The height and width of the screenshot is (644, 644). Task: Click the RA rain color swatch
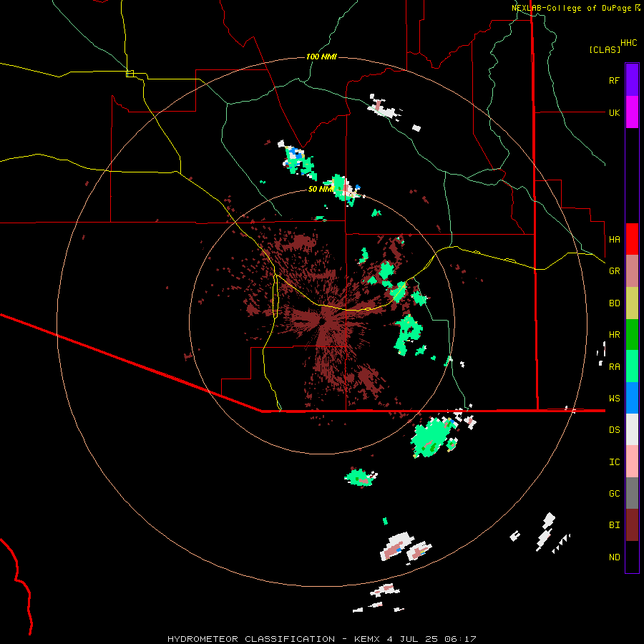click(x=632, y=366)
